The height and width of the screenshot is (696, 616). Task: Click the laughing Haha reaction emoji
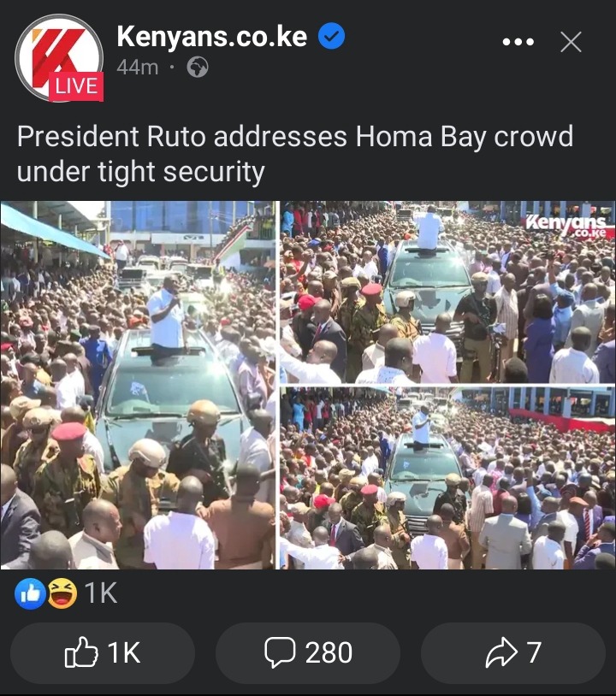[x=62, y=593]
